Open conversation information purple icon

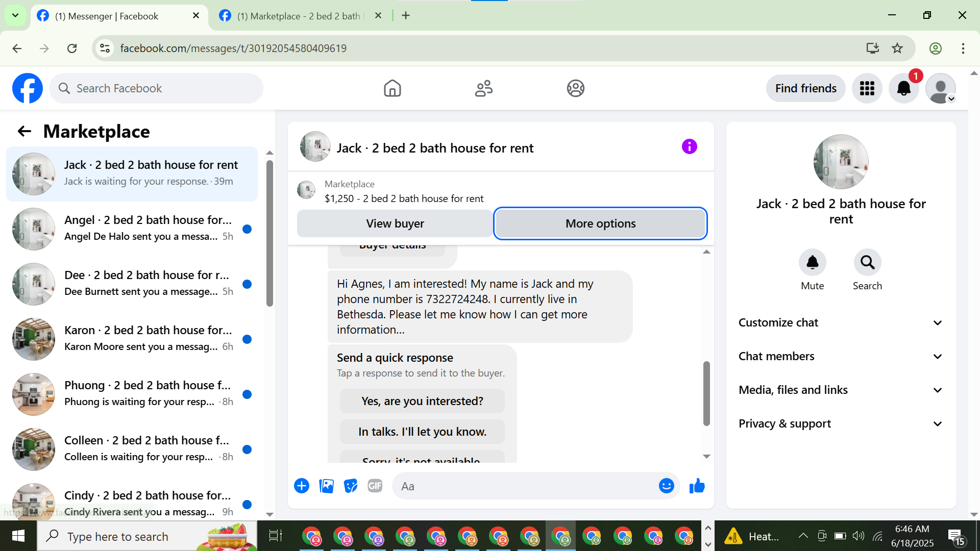[x=689, y=147]
